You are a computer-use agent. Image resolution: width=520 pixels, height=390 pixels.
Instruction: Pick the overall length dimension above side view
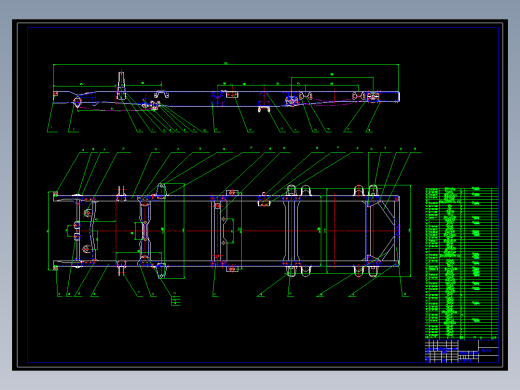pos(226,64)
